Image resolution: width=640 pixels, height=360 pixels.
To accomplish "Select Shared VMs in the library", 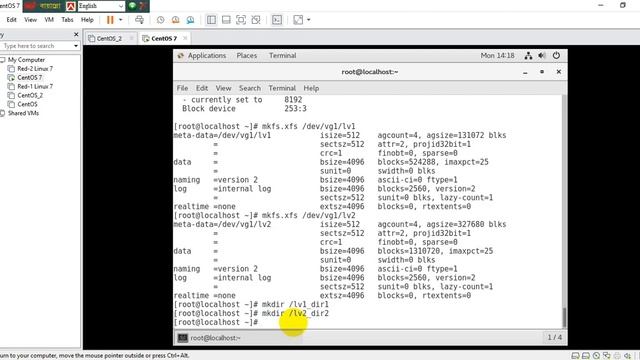I will click(x=23, y=113).
